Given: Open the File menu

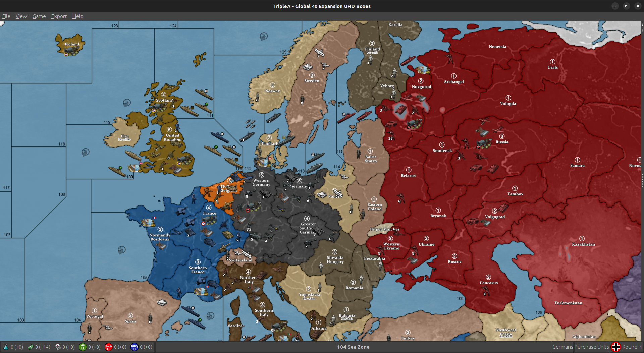Looking at the screenshot, I should [6, 16].
